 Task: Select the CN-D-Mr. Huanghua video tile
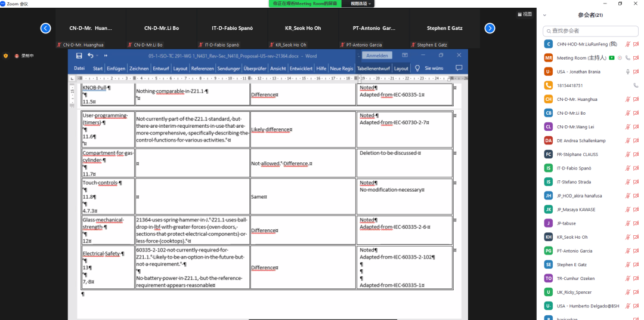91,29
